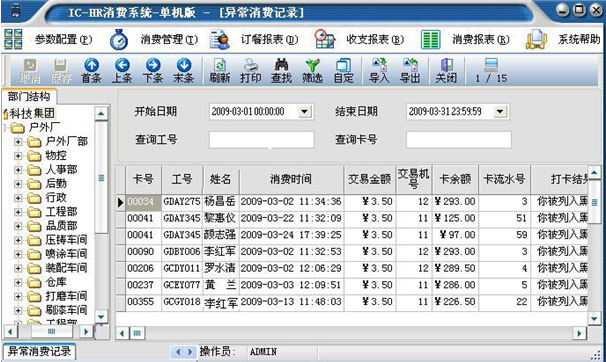Open the 收支报表(B) menu
This screenshot has width=606, height=362.
[375, 39]
